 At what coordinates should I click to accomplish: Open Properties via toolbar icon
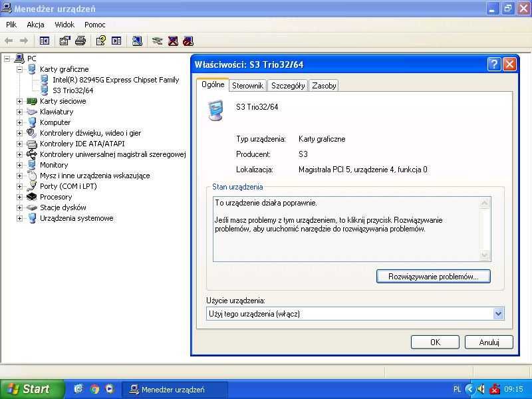pos(65,41)
